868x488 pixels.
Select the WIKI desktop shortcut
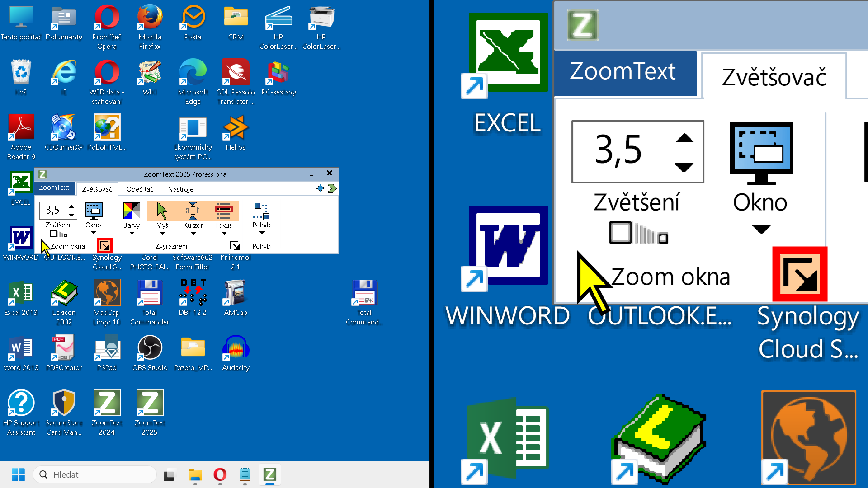click(x=150, y=78)
